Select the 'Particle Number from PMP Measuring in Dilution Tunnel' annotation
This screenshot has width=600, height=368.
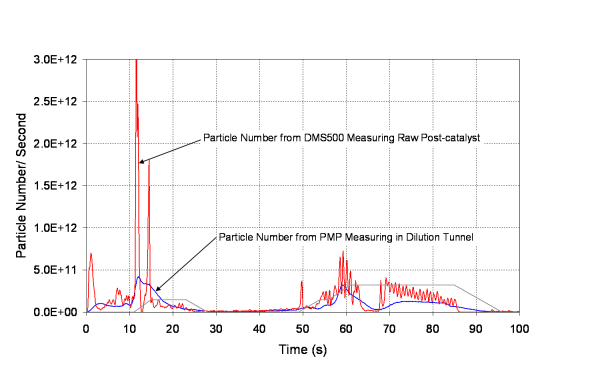point(346,237)
